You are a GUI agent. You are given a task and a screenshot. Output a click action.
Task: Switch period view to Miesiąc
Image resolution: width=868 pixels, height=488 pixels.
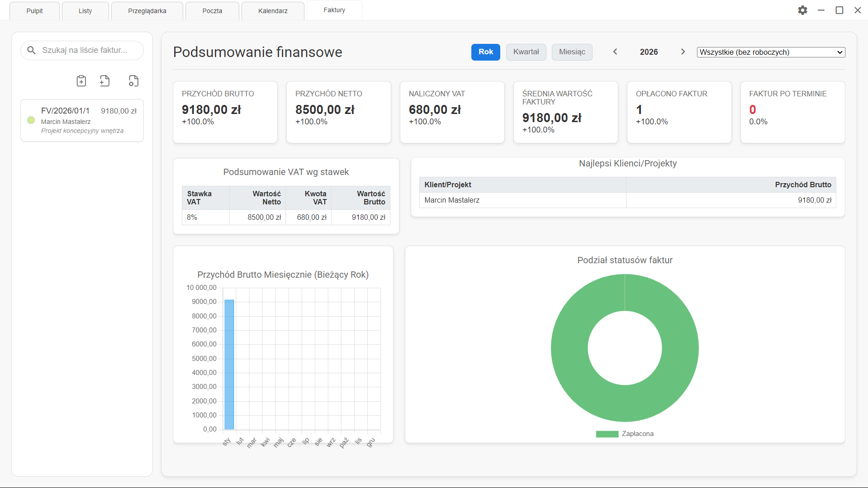point(572,52)
